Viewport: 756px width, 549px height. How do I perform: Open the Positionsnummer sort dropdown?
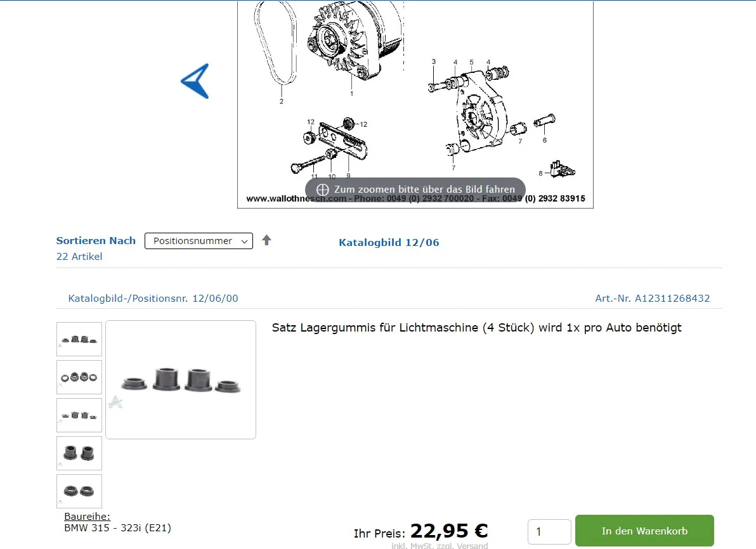pos(199,241)
